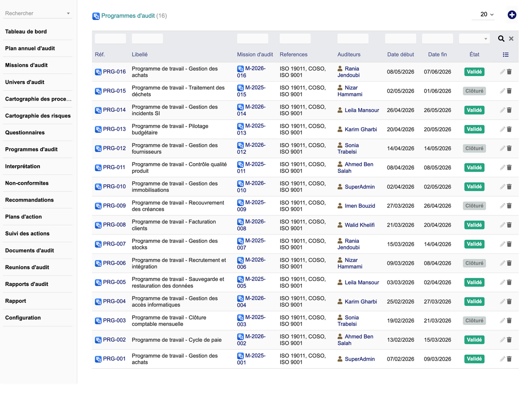Open Configuration in the sidebar
Viewport: 532px width, 398px height.
tap(23, 318)
